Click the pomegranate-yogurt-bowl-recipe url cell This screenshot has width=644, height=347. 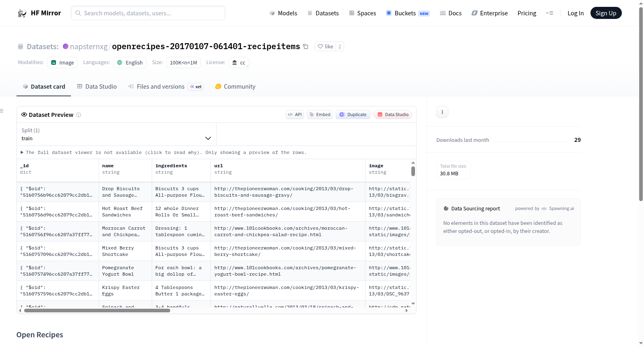point(288,271)
